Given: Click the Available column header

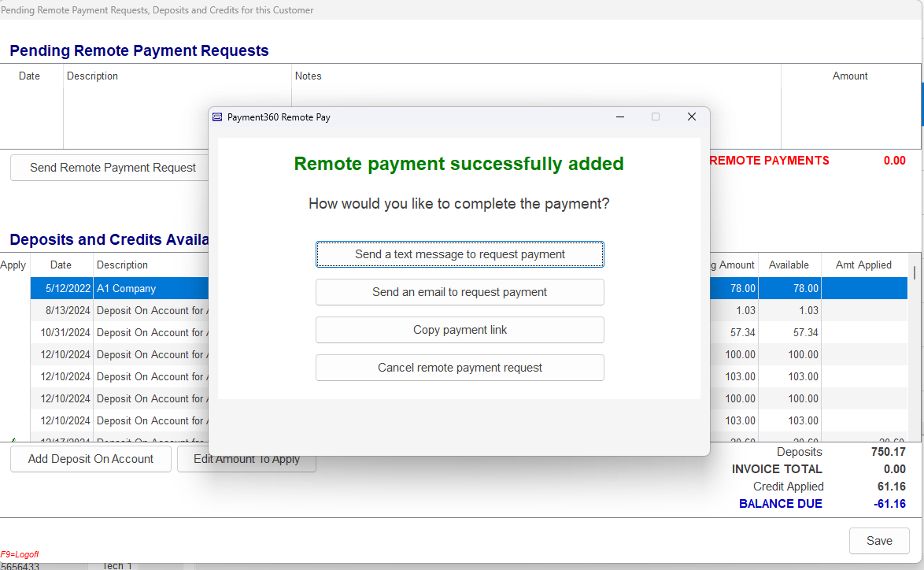Looking at the screenshot, I should (789, 265).
